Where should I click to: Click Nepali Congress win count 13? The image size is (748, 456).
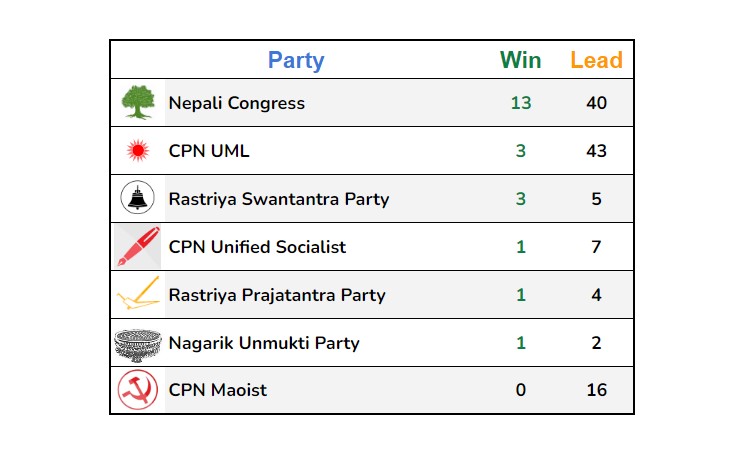click(521, 103)
